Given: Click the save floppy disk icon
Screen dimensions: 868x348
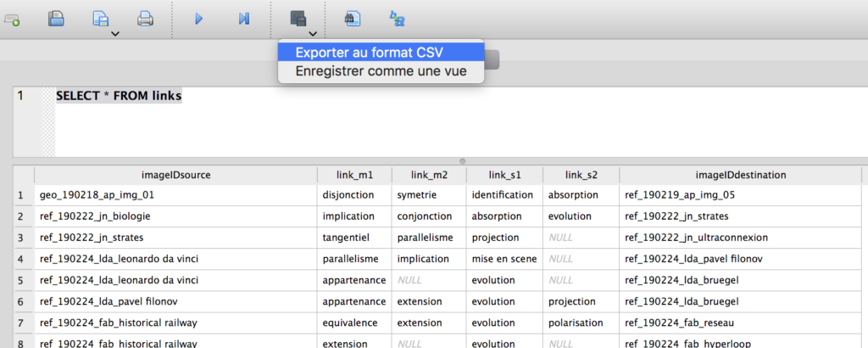Looking at the screenshot, I should (56, 19).
